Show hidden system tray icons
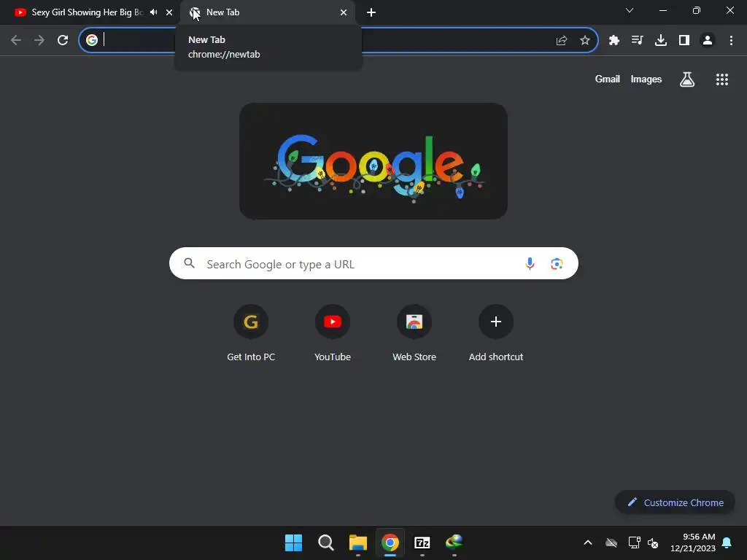 (x=588, y=542)
